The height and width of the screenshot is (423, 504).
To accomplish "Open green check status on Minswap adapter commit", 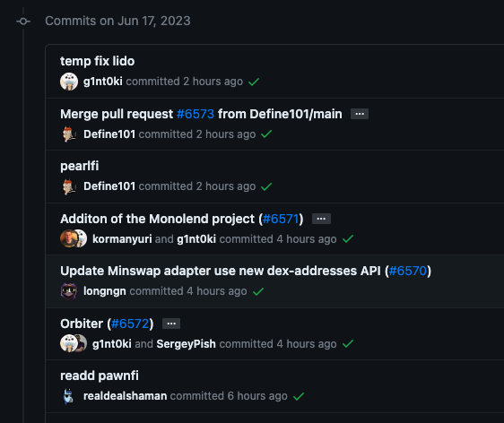I will pos(258,291).
